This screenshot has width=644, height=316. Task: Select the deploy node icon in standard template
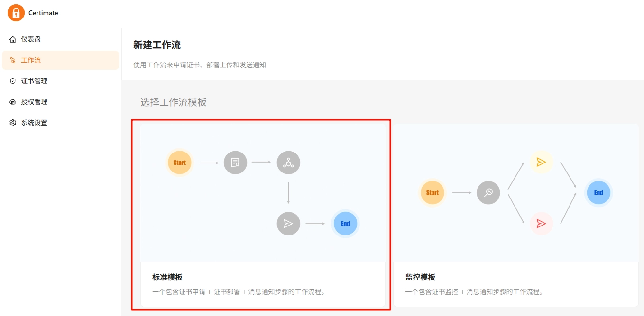(288, 163)
